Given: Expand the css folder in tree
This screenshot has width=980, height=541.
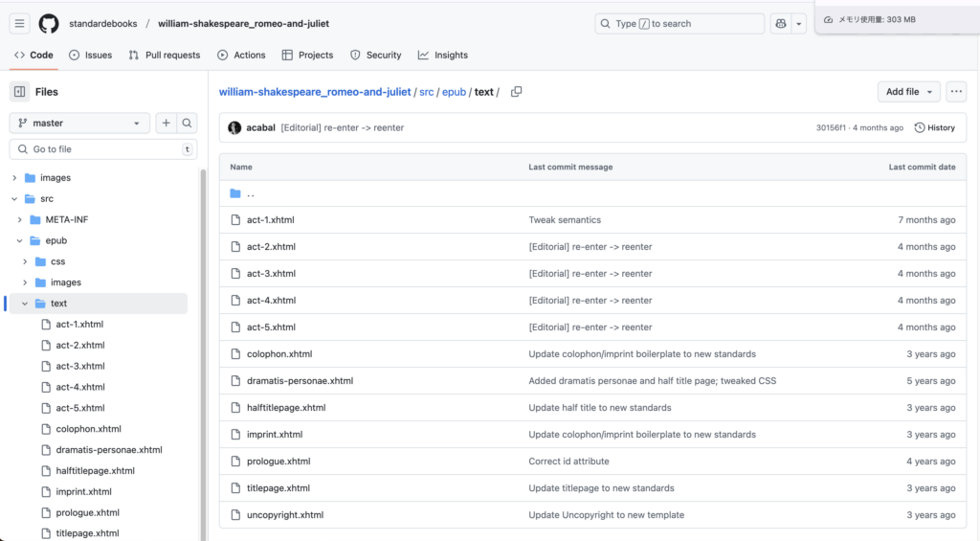Looking at the screenshot, I should pyautogui.click(x=25, y=261).
